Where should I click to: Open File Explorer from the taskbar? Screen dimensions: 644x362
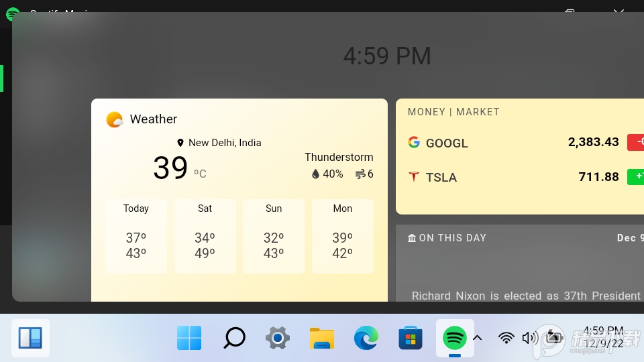322,338
